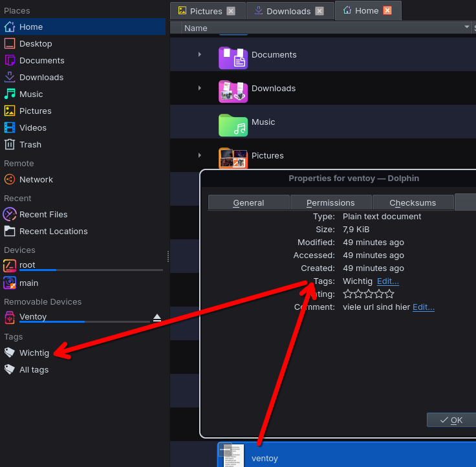
Task: Close the Pictures tab
Action: [231, 11]
